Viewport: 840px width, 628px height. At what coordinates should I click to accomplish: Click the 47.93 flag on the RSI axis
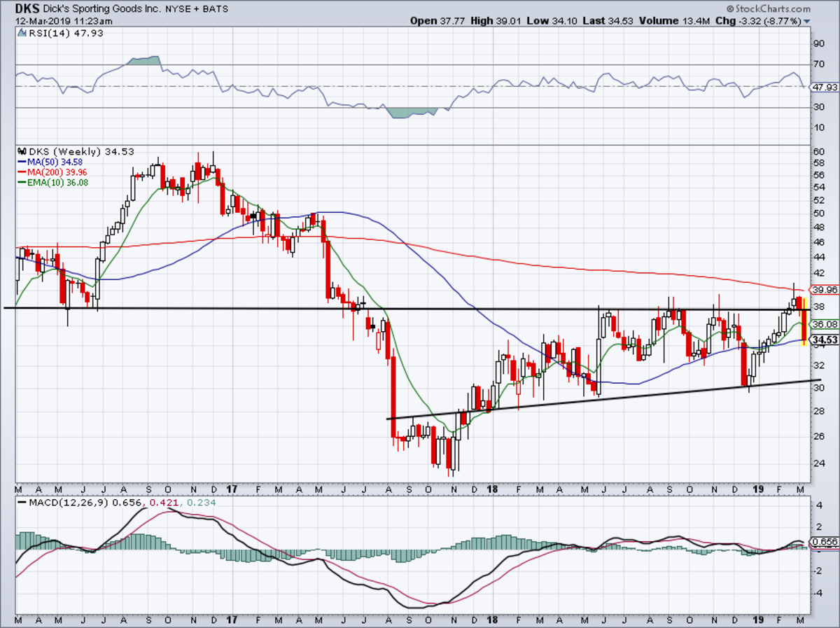click(823, 88)
